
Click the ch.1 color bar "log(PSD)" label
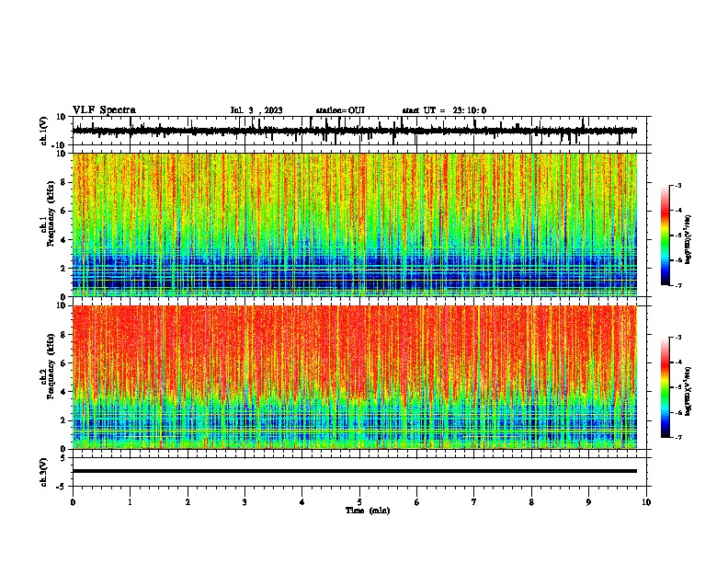click(688, 238)
